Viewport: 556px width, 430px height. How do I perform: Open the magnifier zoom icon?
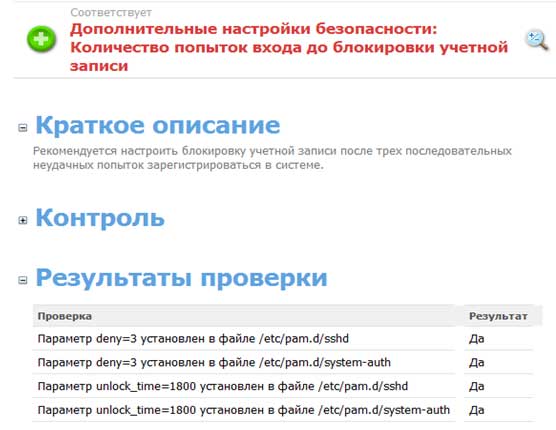coord(537,40)
